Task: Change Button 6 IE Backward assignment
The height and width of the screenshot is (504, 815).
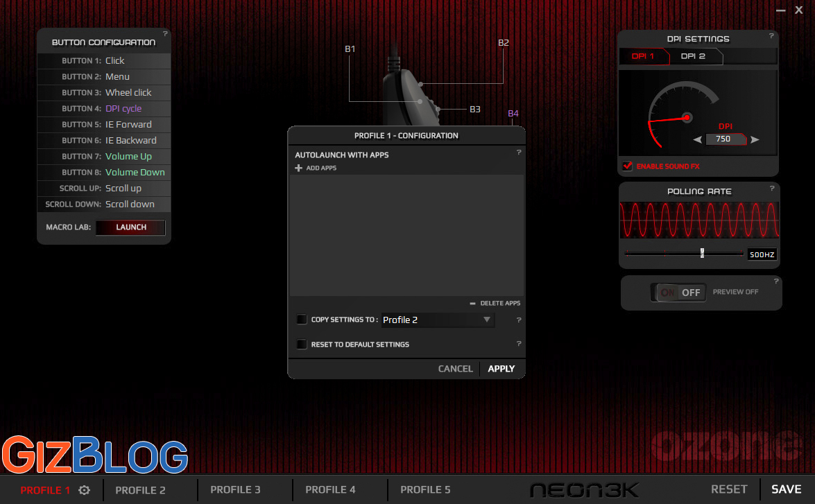Action: pyautogui.click(x=104, y=141)
